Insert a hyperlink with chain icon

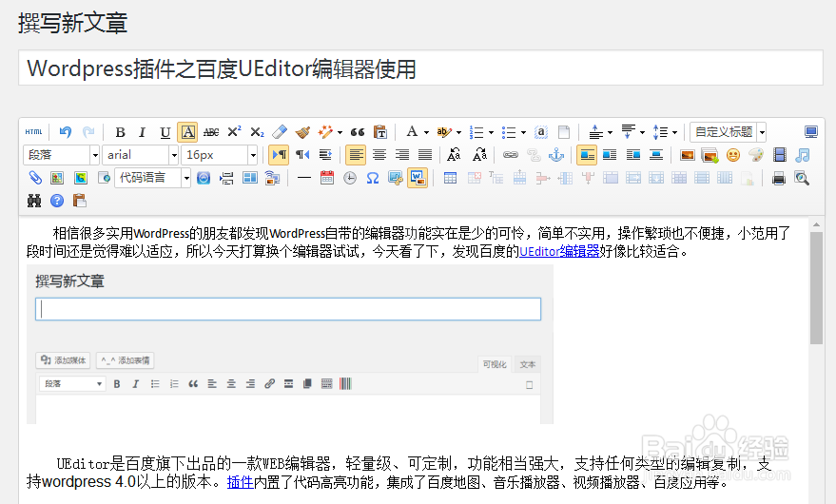click(x=510, y=155)
